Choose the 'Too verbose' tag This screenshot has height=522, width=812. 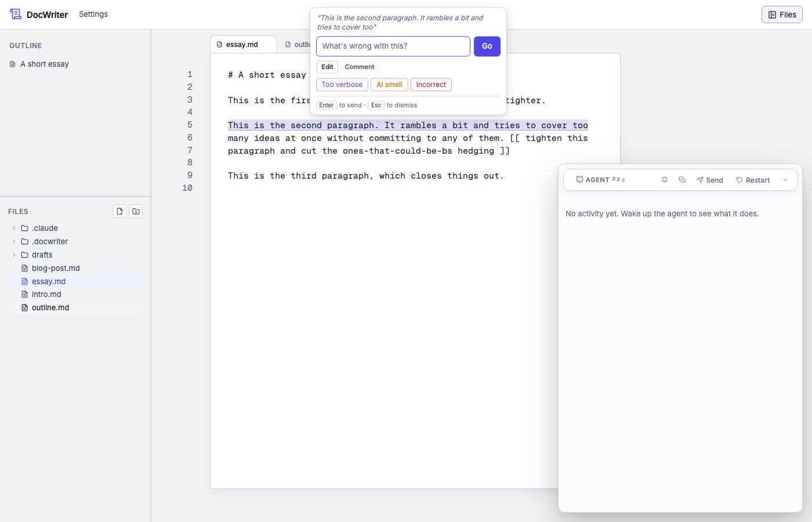(x=342, y=85)
